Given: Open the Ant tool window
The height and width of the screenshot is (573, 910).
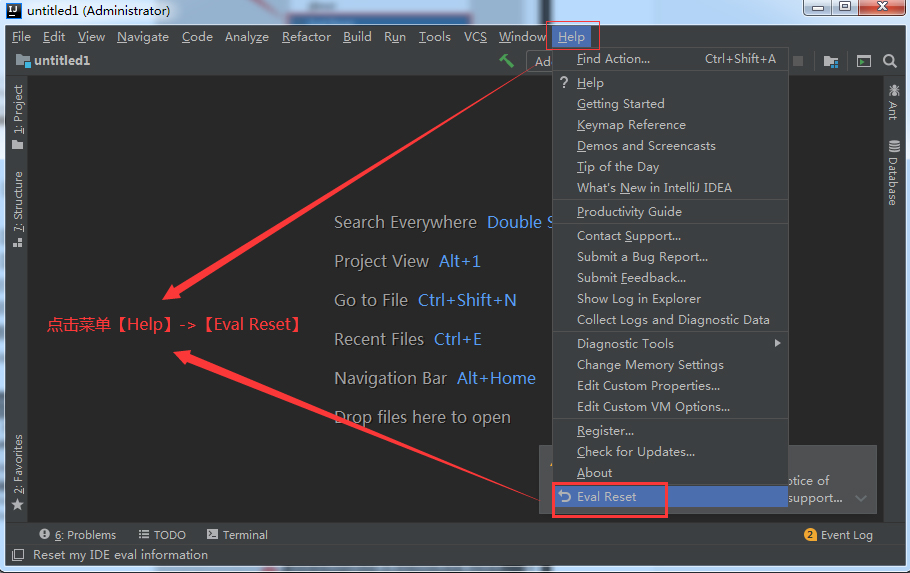Looking at the screenshot, I should [x=894, y=102].
